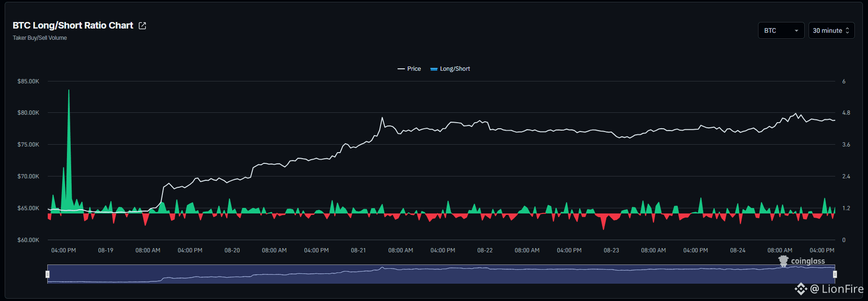
Task: Click the $75.00K price axis label
Action: [x=28, y=145]
